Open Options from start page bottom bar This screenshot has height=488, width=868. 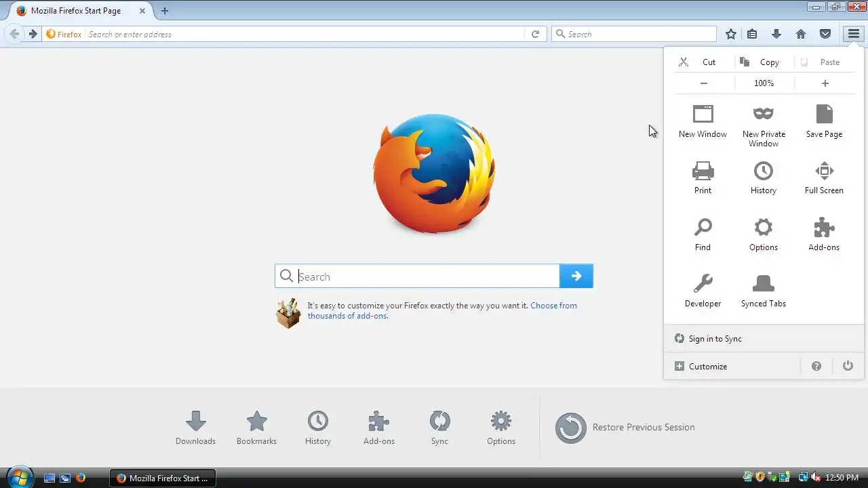[501, 428]
